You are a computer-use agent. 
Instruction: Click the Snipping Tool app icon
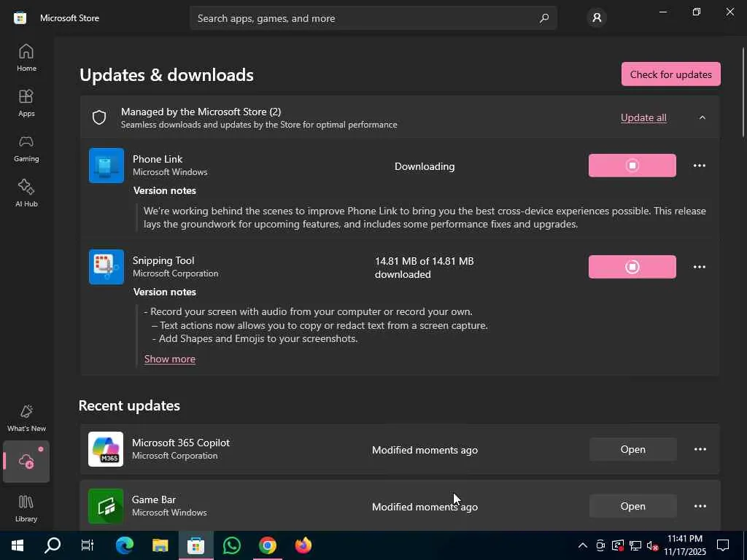click(x=107, y=267)
